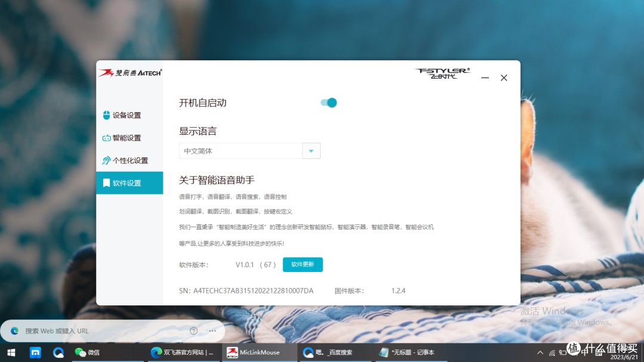Image resolution: width=644 pixels, height=362 pixels.
Task: Open 智能设置 in the sidebar
Action: 129,138
